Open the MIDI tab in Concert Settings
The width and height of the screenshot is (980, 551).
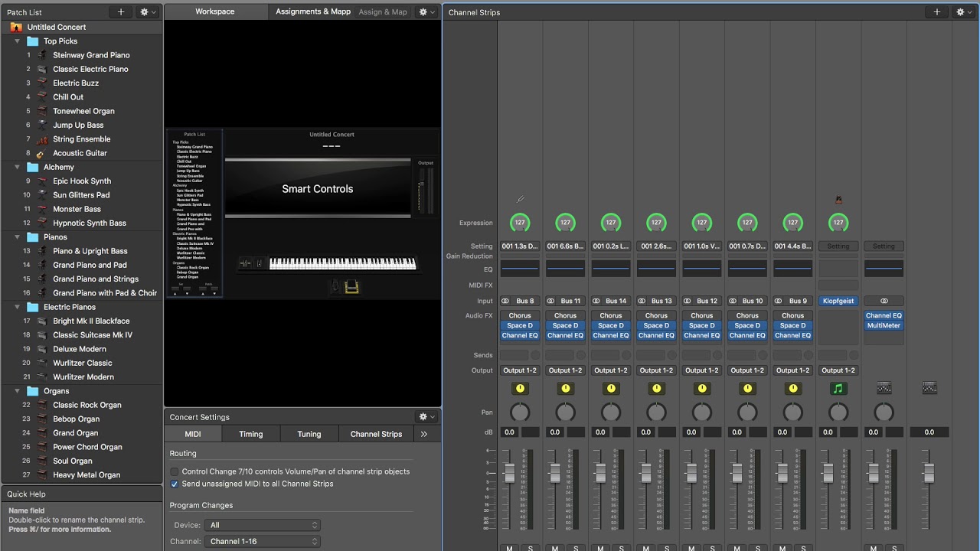point(193,434)
